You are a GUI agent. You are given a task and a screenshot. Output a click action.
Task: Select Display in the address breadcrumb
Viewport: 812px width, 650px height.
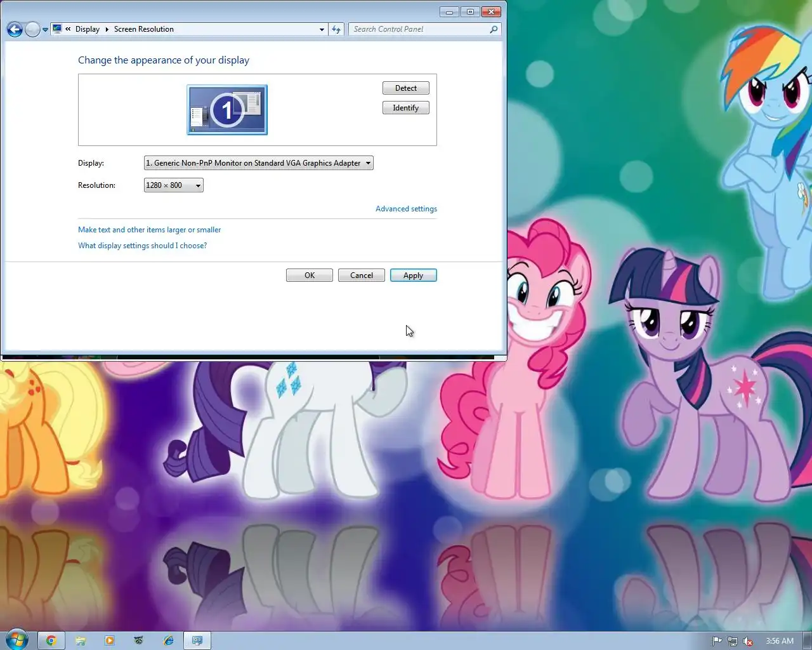pos(88,29)
